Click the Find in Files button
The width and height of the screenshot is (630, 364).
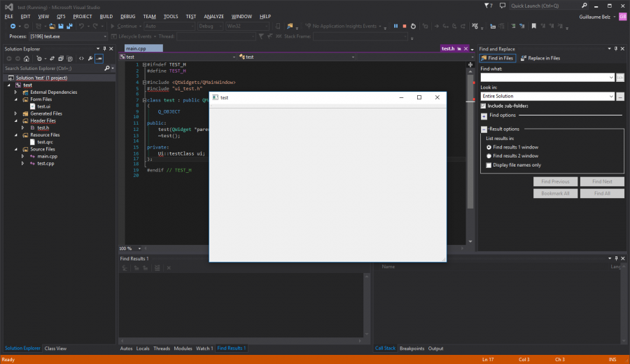pyautogui.click(x=498, y=58)
